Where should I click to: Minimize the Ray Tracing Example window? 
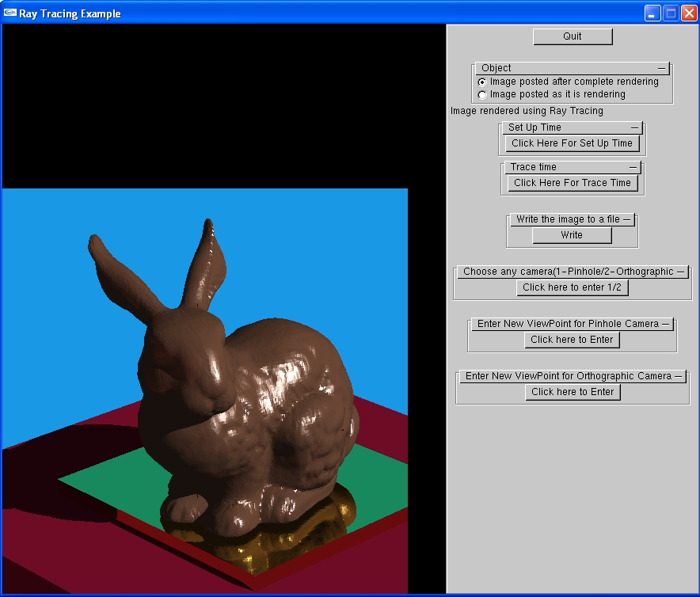tap(652, 13)
